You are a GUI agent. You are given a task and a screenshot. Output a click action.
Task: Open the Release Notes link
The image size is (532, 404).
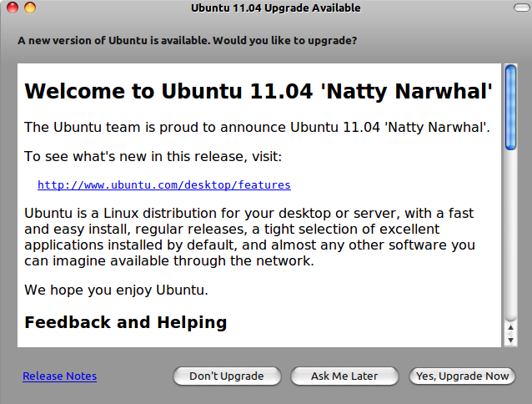60,376
